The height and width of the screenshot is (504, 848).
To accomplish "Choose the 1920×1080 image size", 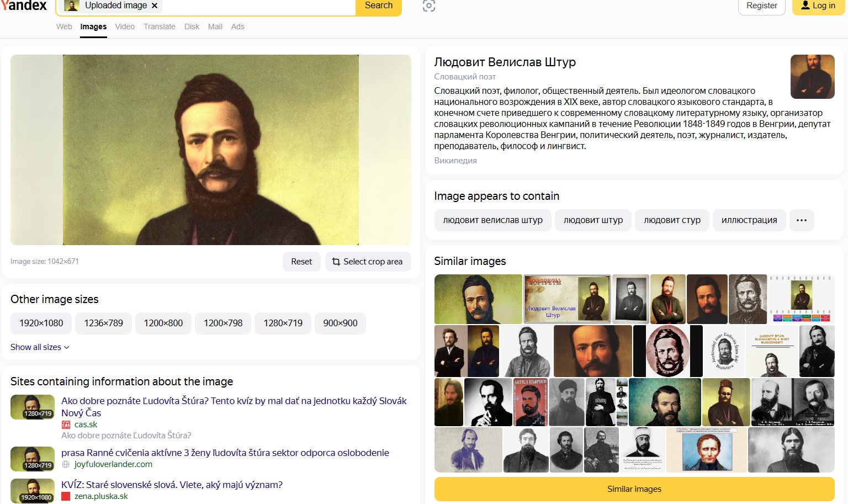I will click(x=41, y=323).
